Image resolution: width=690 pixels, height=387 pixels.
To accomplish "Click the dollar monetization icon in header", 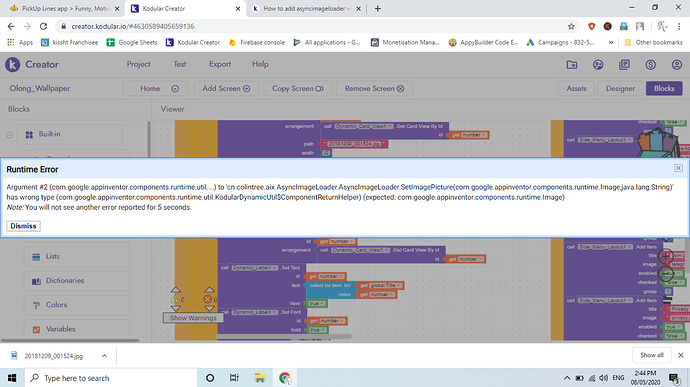I will [650, 65].
